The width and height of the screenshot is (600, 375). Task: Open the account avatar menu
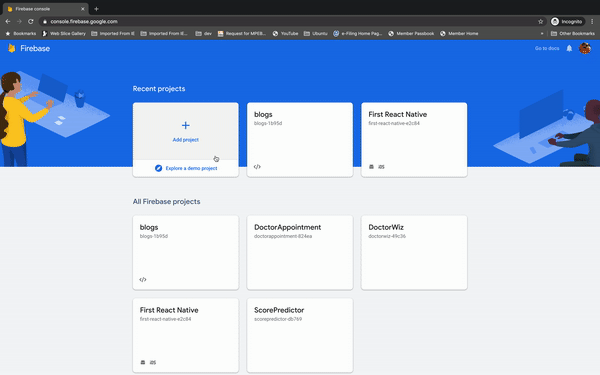coord(585,48)
